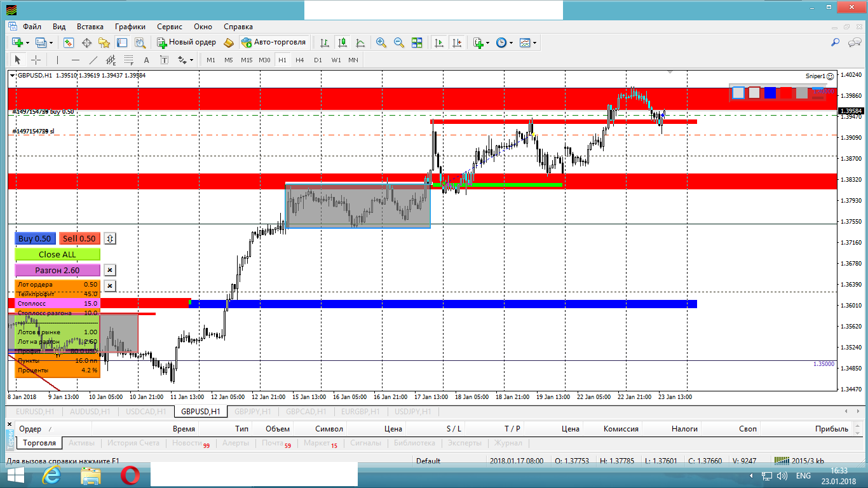868x488 pixels.
Task: Open the Market Watch window icon
Action: point(69,43)
